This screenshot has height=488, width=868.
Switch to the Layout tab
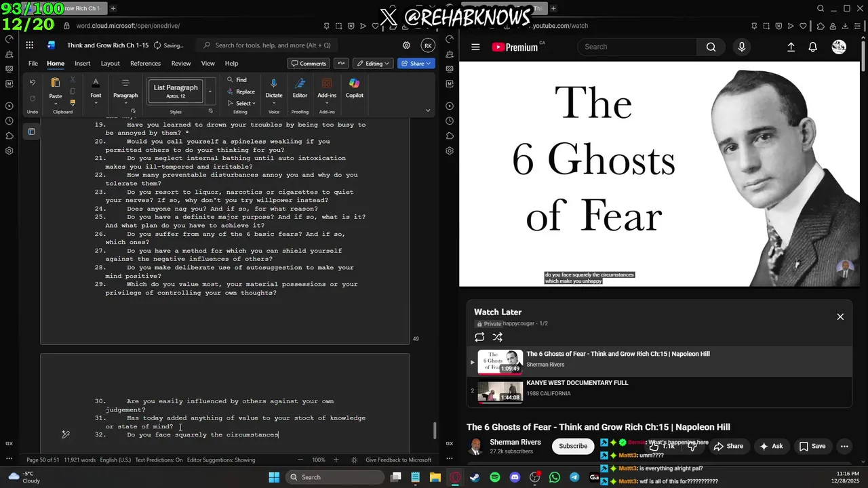pyautogui.click(x=110, y=63)
